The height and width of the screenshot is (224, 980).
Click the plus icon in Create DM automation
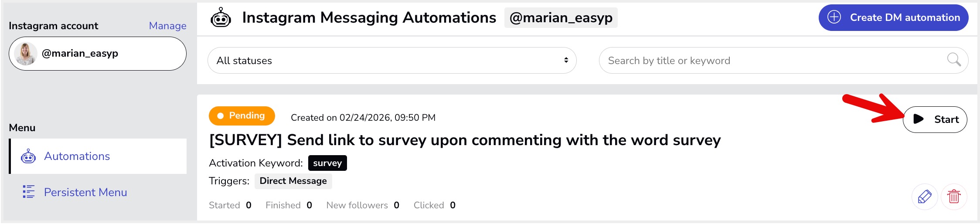(x=834, y=17)
